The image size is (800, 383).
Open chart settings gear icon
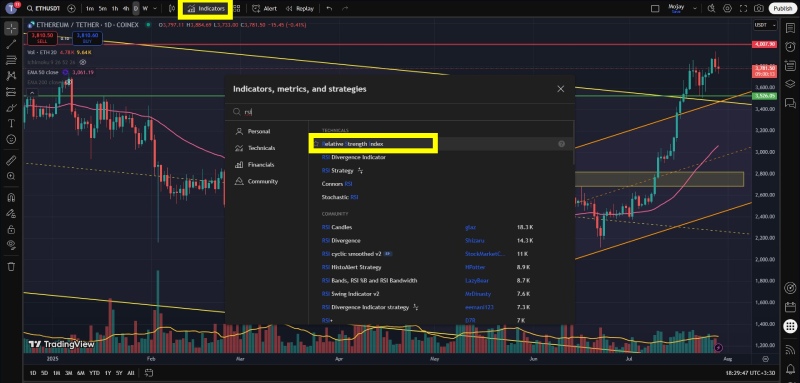point(727,9)
